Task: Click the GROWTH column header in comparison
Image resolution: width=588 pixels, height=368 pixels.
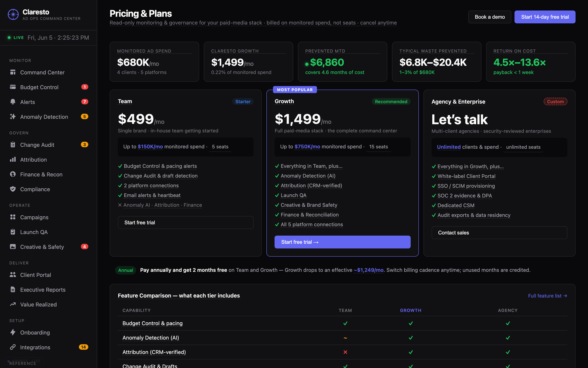Action: pos(410,310)
